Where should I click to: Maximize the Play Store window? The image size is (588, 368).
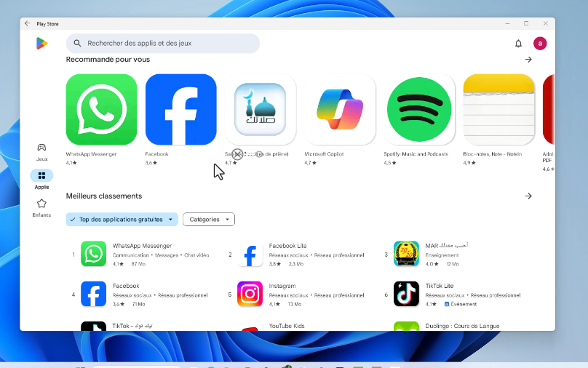coord(526,23)
